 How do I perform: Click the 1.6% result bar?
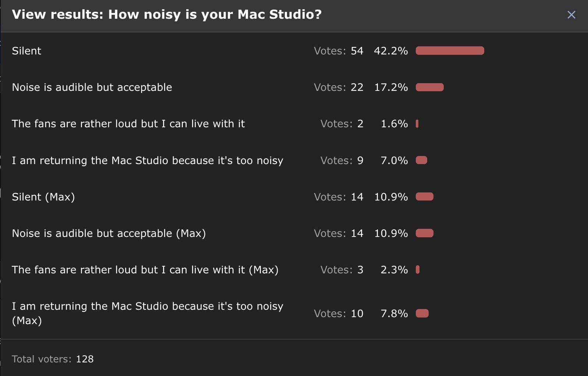[417, 124]
